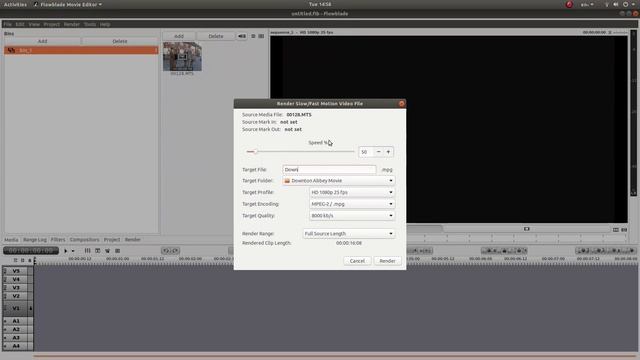This screenshot has height=360, width=640.
Task: Switch to the Render tab
Action: click(133, 240)
